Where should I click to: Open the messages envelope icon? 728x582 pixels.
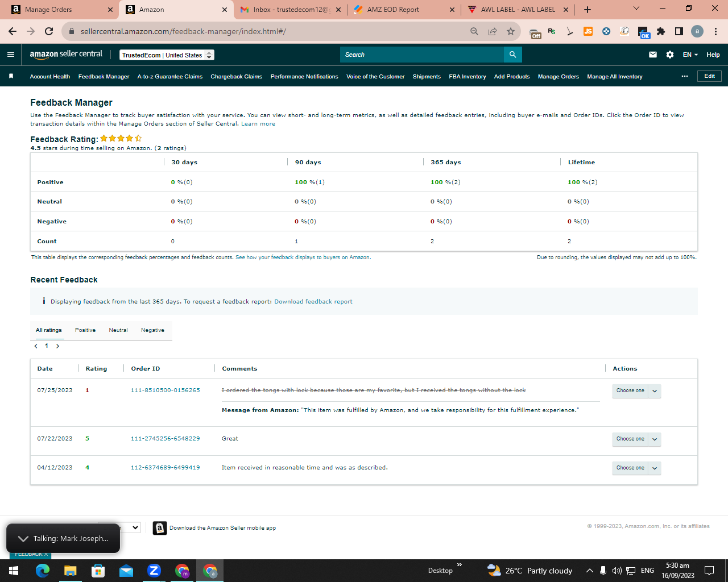coord(653,55)
